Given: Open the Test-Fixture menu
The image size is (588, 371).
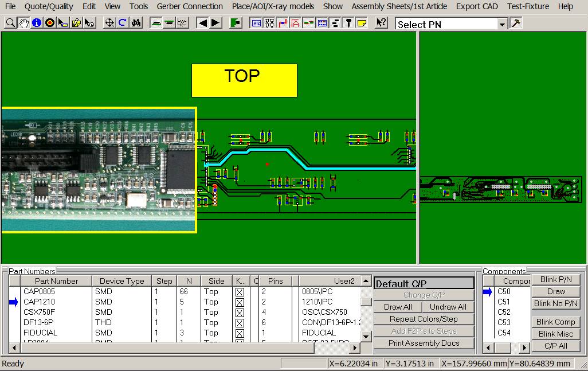Looking at the screenshot, I should 528,6.
